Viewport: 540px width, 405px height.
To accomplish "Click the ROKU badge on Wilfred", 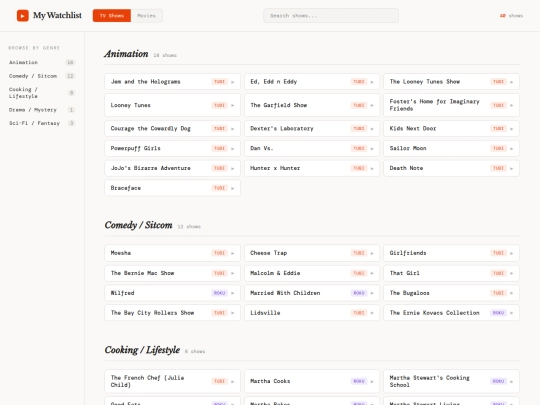I will point(219,293).
